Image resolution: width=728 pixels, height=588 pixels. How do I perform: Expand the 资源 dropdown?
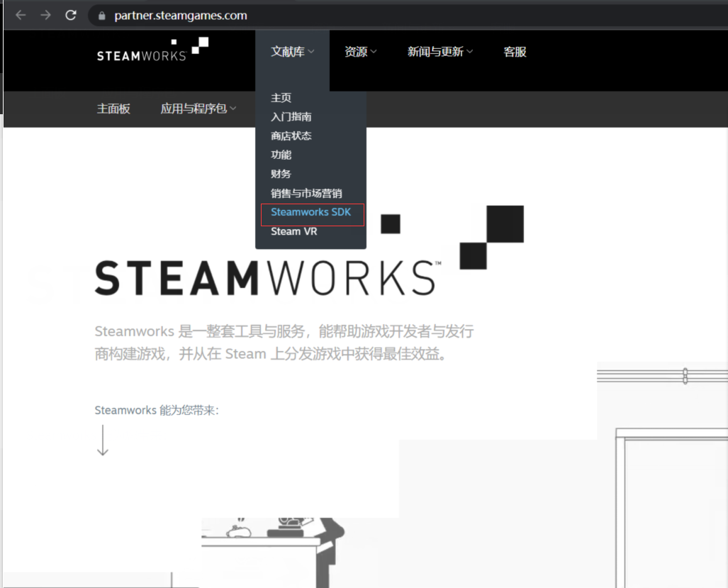[359, 51]
